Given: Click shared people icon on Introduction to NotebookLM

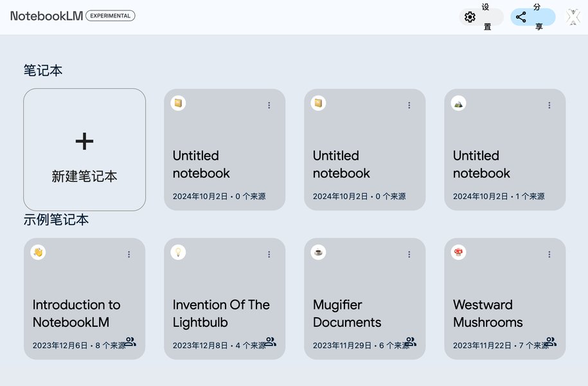Looking at the screenshot, I should 130,342.
